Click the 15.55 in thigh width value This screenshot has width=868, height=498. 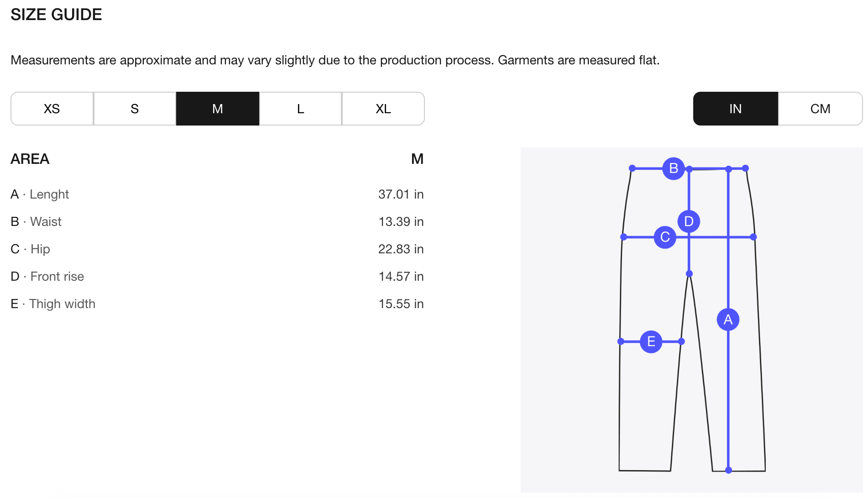point(401,304)
